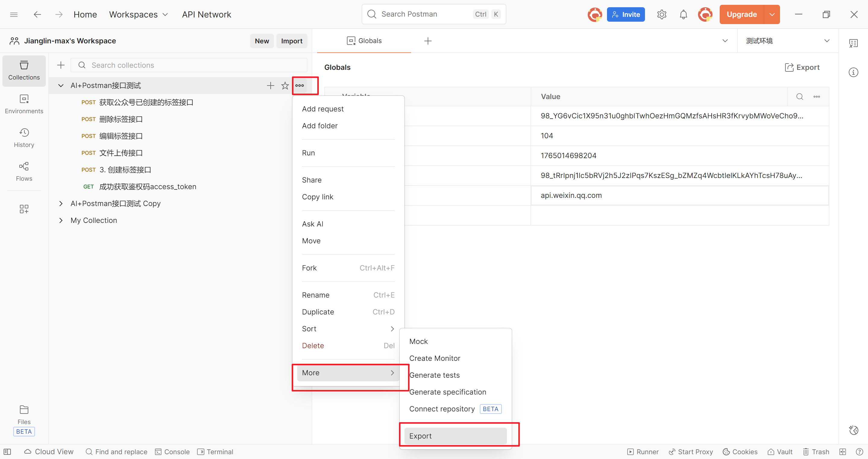
Task: Configure workspace sidebar apps icon
Action: coord(24,209)
